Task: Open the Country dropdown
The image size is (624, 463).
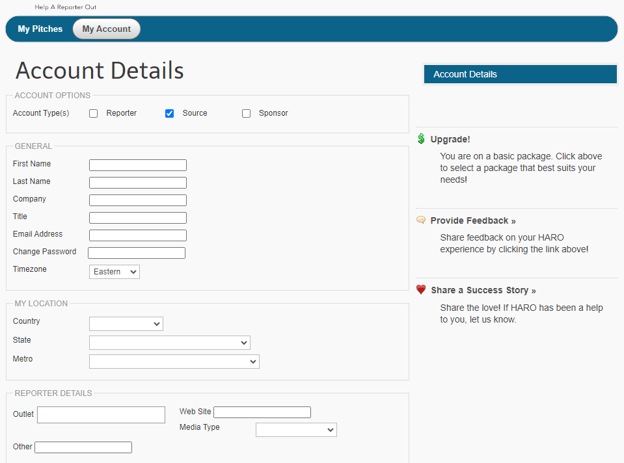Action: coord(126,324)
